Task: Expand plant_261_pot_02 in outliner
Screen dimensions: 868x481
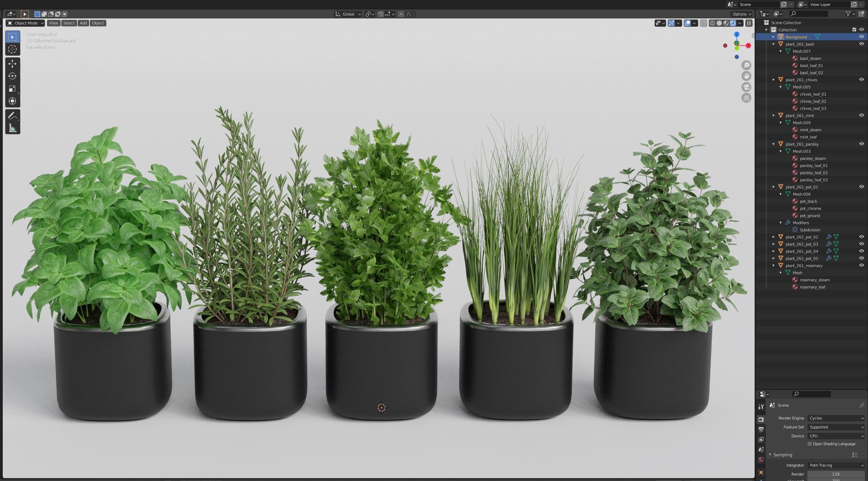Action: point(774,237)
